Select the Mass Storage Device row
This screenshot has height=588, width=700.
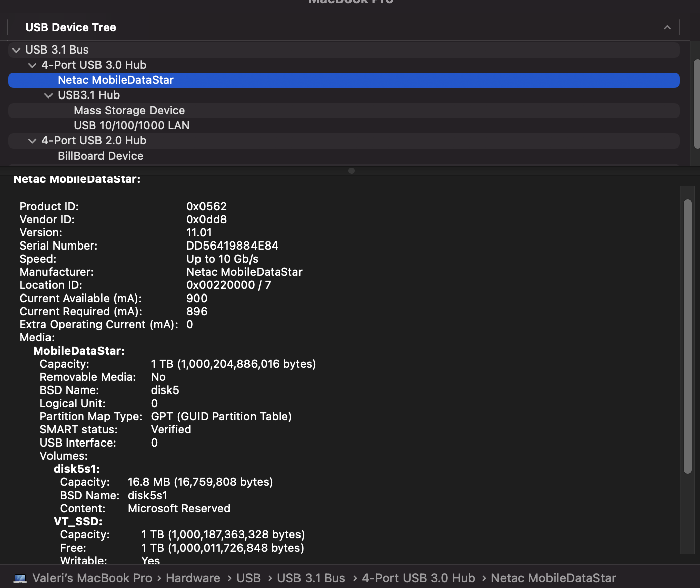pyautogui.click(x=344, y=111)
